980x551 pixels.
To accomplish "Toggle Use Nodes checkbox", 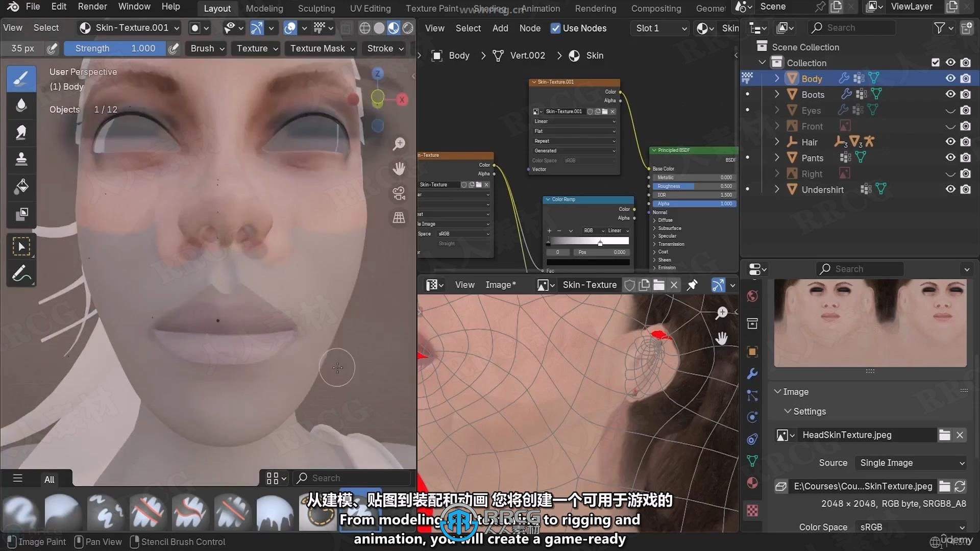I will coord(555,28).
